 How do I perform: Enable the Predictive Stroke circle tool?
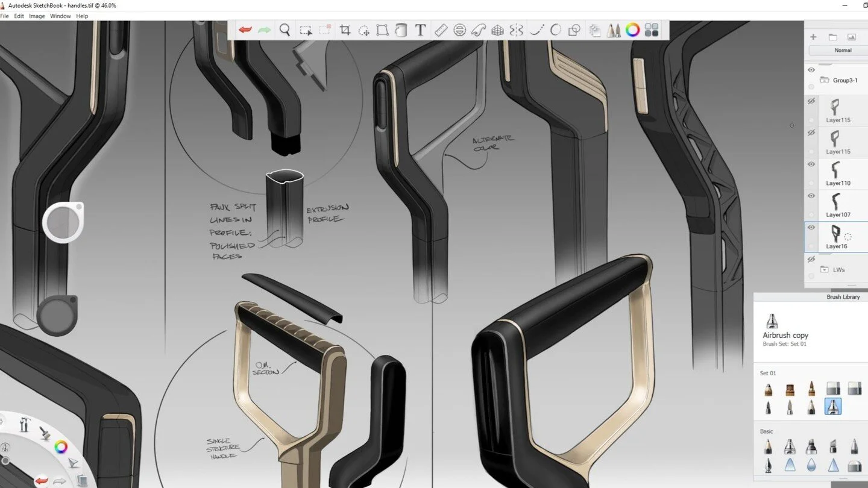pyautogui.click(x=556, y=30)
